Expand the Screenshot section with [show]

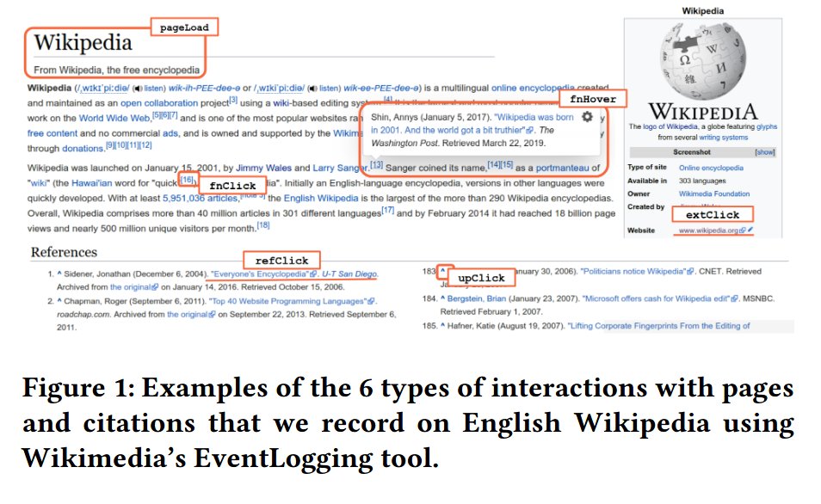coord(765,152)
